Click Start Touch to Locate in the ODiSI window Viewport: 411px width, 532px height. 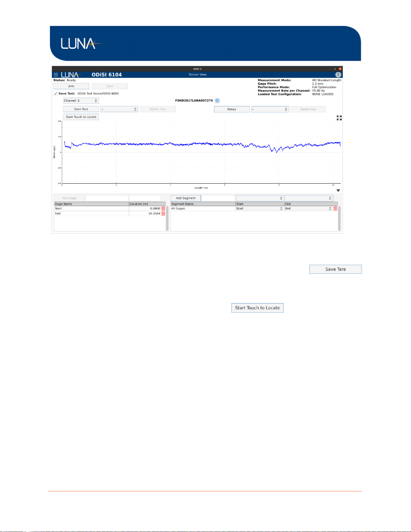[81, 117]
